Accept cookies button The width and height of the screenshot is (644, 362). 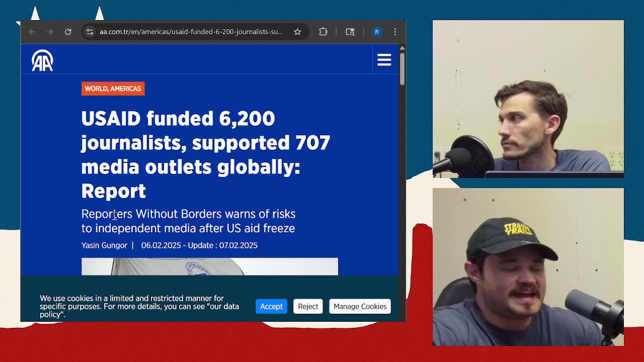click(x=271, y=306)
